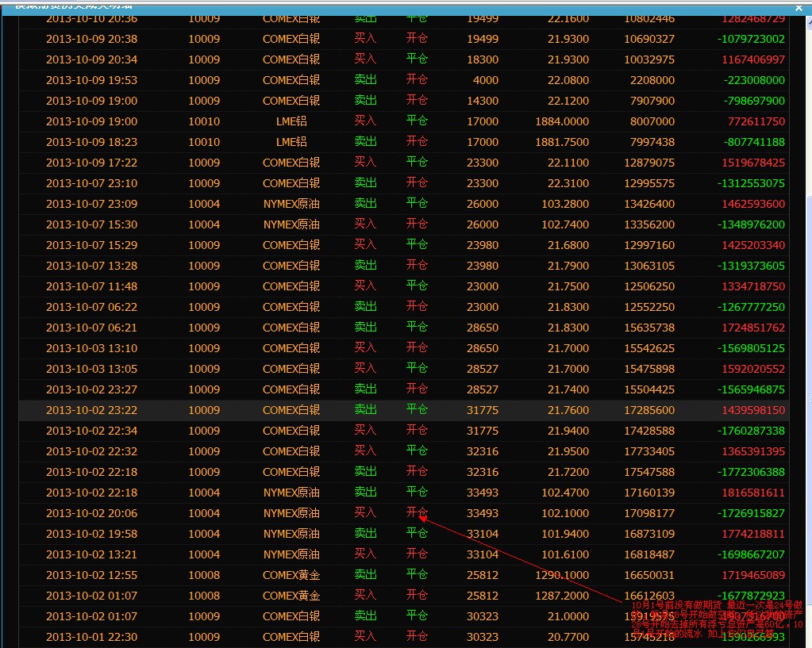The width and height of the screenshot is (812, 648).
Task: Select the COMEX黄金 cell priced at 1290.1000
Action: [x=291, y=575]
